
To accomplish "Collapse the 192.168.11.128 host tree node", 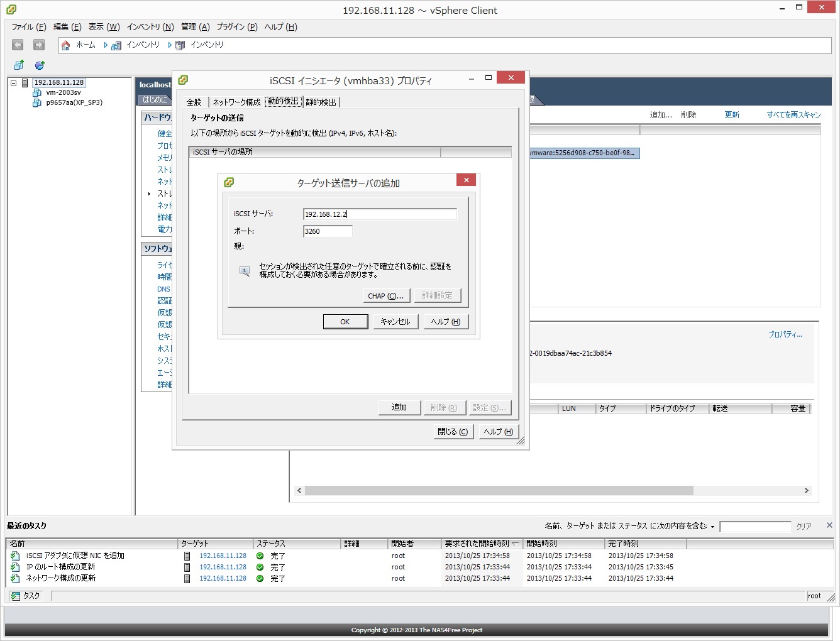I will pyautogui.click(x=13, y=83).
